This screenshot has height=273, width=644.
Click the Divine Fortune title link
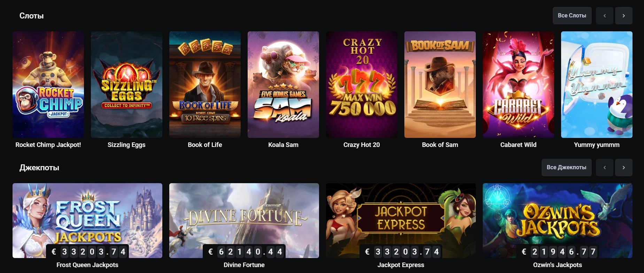point(244,265)
